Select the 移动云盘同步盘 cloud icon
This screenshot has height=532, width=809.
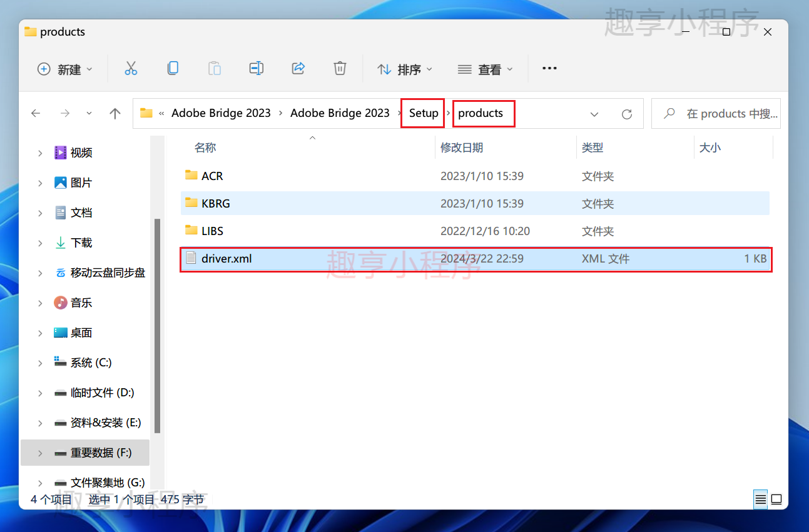(61, 273)
